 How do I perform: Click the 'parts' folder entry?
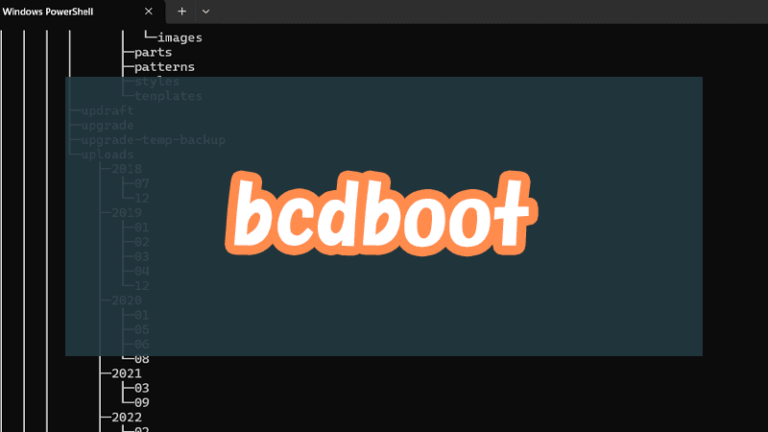point(153,52)
